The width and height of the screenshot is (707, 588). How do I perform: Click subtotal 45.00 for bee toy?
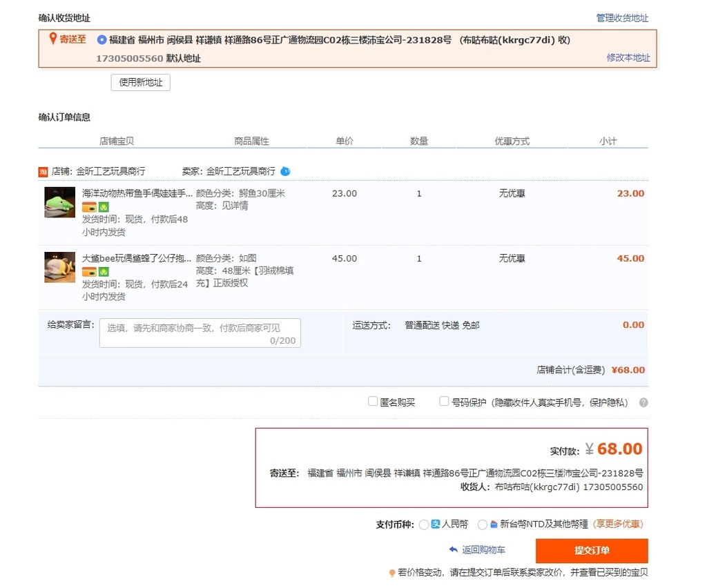point(630,258)
